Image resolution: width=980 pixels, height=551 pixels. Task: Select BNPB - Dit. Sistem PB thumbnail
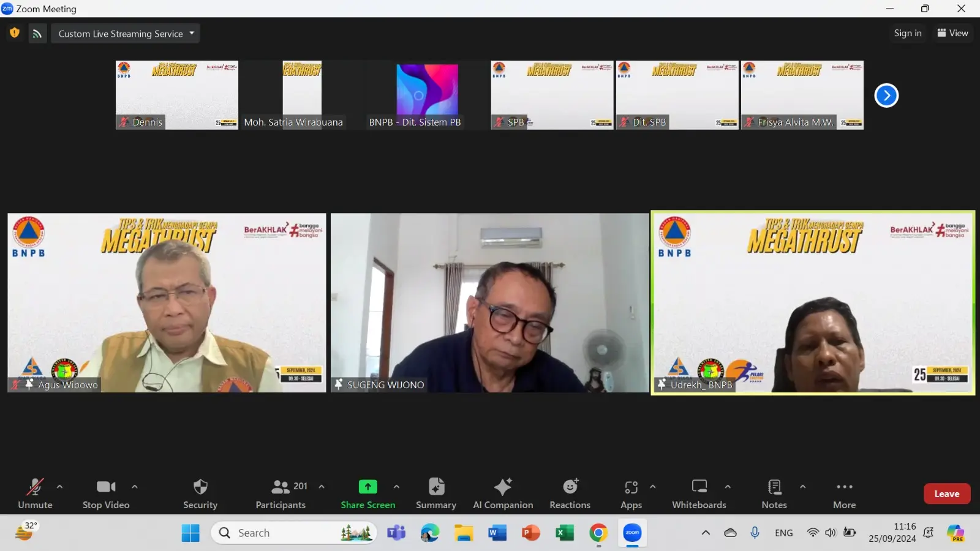427,95
